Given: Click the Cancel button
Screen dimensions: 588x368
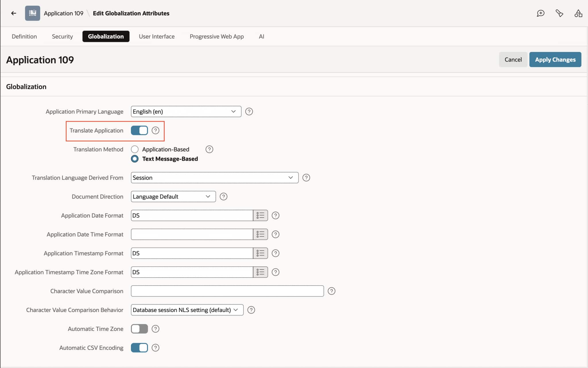Looking at the screenshot, I should pos(513,59).
